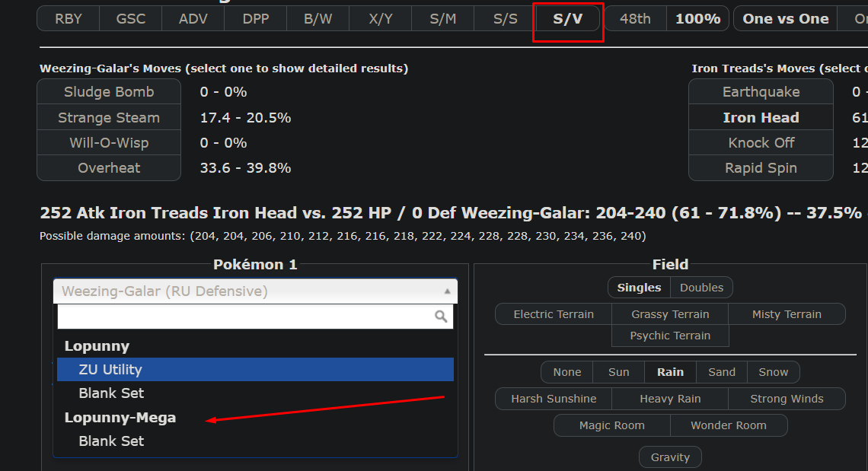
Task: Switch to the S/V generation tab
Action: click(x=568, y=19)
